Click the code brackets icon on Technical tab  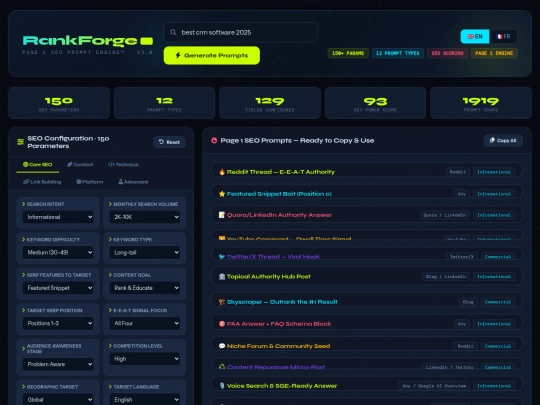[x=111, y=164]
